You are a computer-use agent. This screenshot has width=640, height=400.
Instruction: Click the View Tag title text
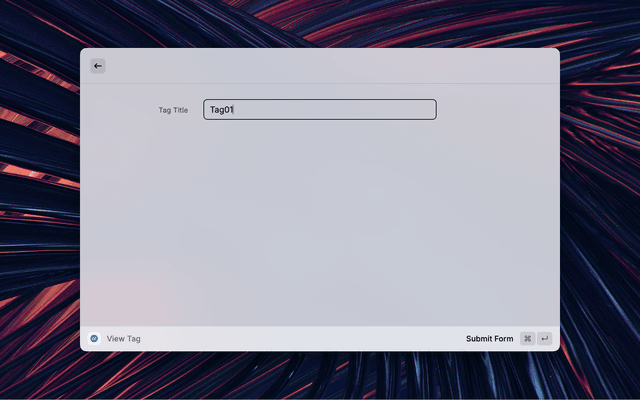pos(124,339)
